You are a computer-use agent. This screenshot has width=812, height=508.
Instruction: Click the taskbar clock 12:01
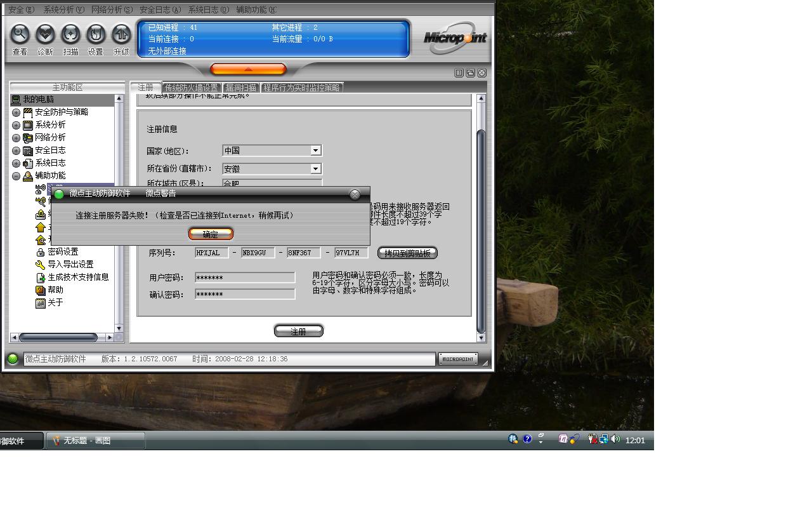(635, 440)
